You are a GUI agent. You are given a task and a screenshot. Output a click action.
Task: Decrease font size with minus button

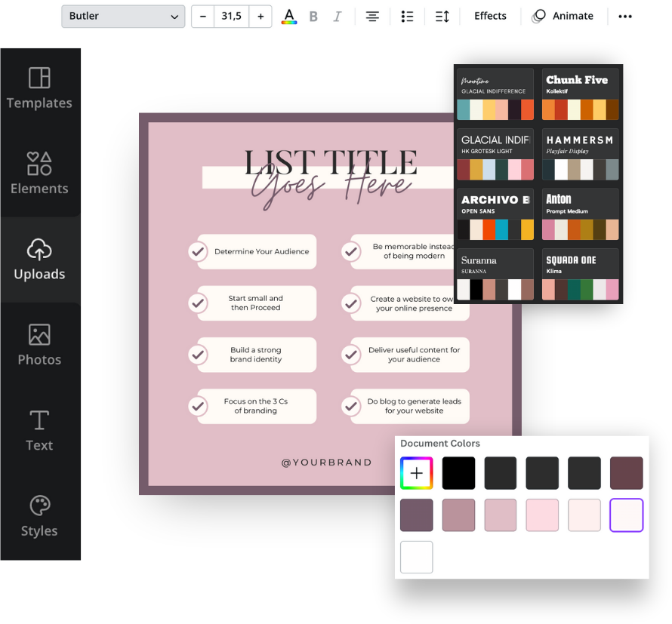coord(203,17)
